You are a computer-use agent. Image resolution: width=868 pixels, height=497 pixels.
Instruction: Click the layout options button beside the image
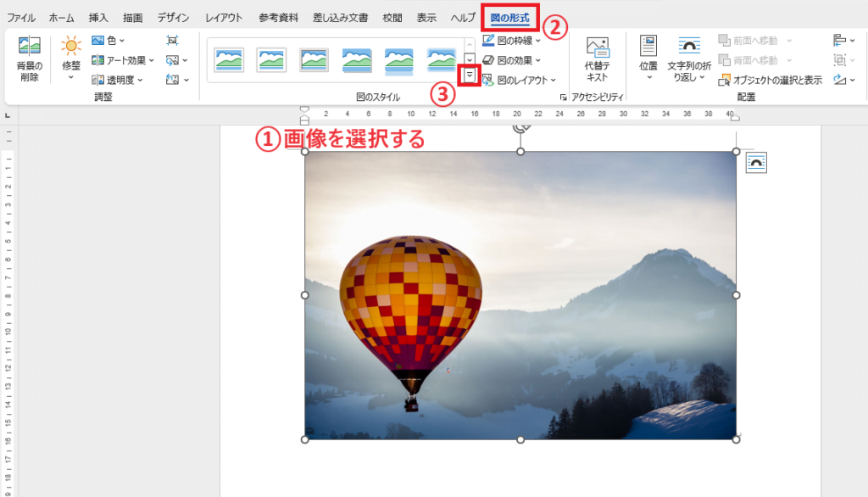[756, 163]
